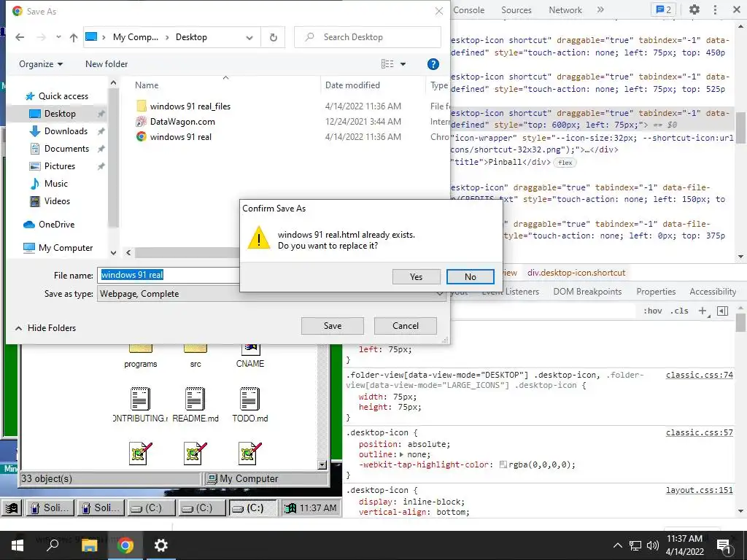This screenshot has height=560, width=747.
Task: Cancel the Save As dialog
Action: click(x=406, y=326)
